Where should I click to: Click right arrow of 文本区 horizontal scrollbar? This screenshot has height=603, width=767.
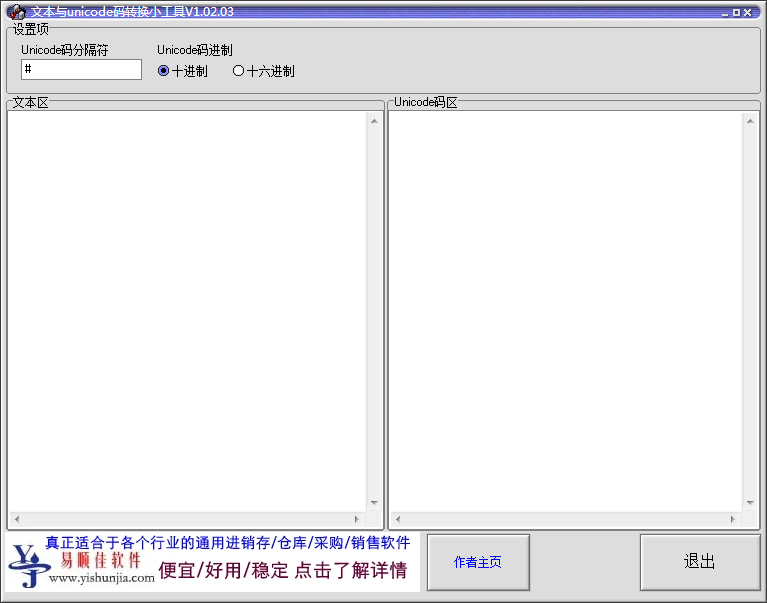[x=357, y=519]
